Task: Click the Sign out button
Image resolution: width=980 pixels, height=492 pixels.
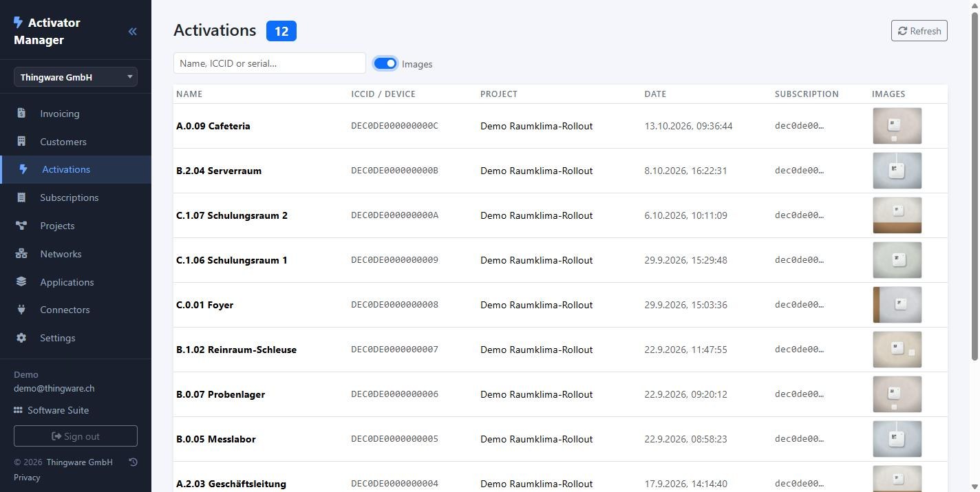Action: (76, 436)
